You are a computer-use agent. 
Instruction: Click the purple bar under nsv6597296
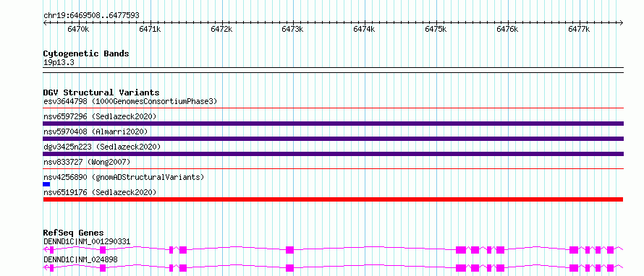(x=333, y=124)
